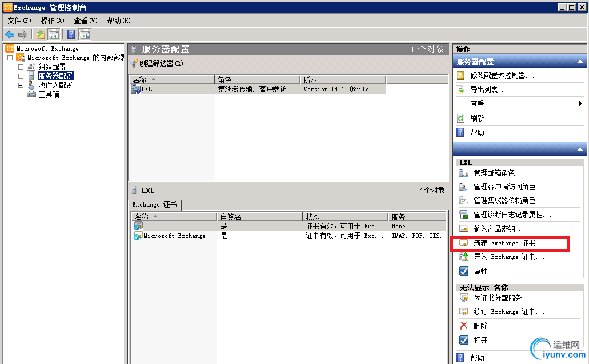589x364 pixels.
Task: Click the 管理诊断日志记录属性 icon
Action: (464, 215)
